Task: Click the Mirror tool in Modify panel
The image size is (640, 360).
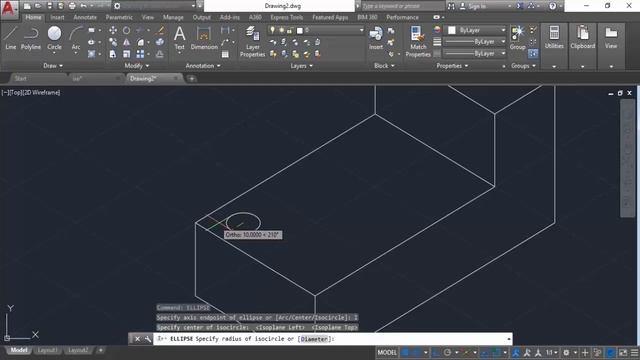Action: pyautogui.click(x=127, y=42)
